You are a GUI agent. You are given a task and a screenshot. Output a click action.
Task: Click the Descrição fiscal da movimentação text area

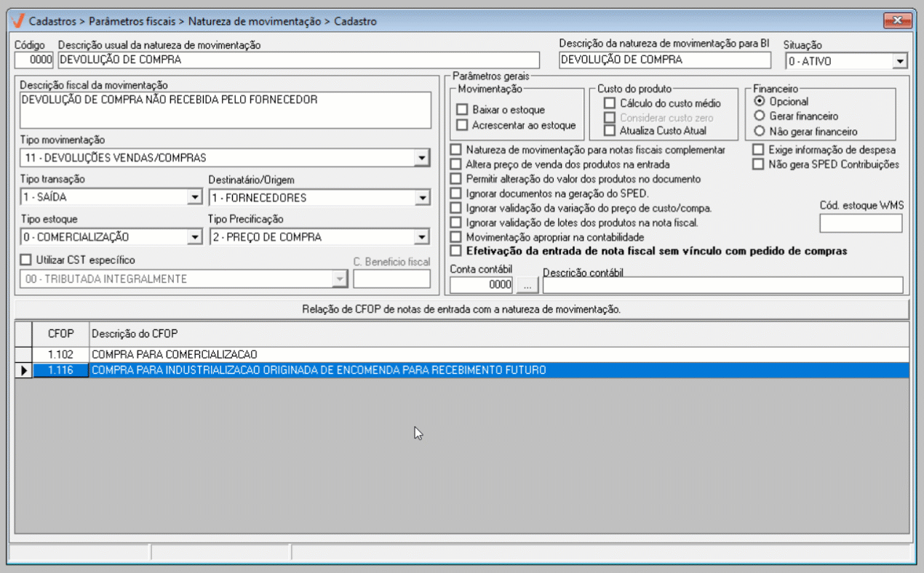pos(226,110)
